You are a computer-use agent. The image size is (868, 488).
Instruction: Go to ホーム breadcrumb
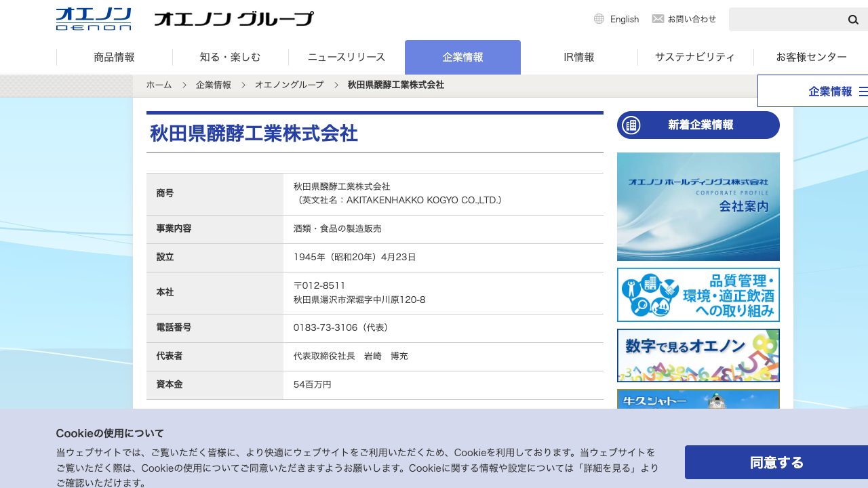(159, 85)
